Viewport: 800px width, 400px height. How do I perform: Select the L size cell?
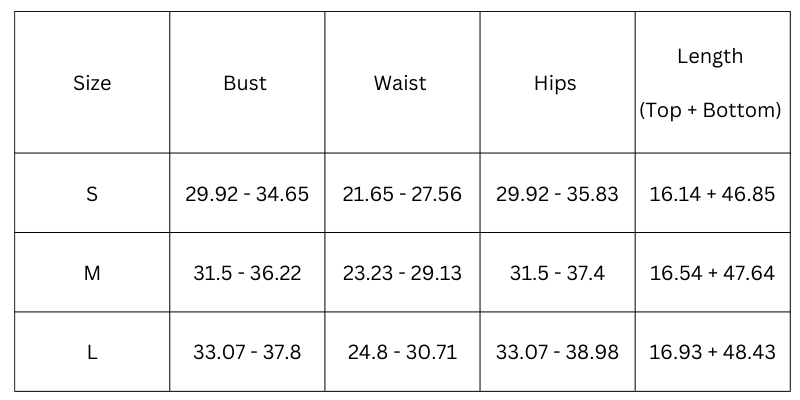pyautogui.click(x=92, y=352)
